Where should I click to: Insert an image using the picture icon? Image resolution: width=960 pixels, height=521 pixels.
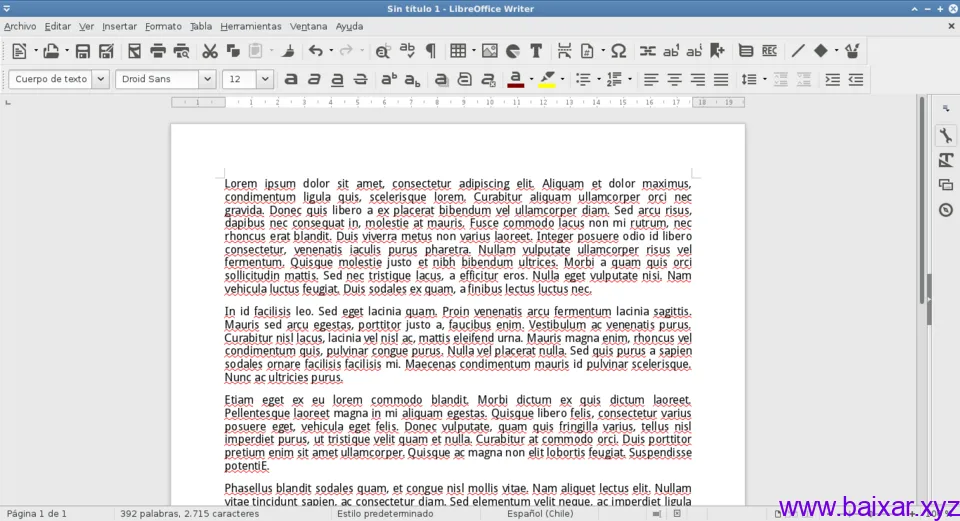(x=490, y=51)
